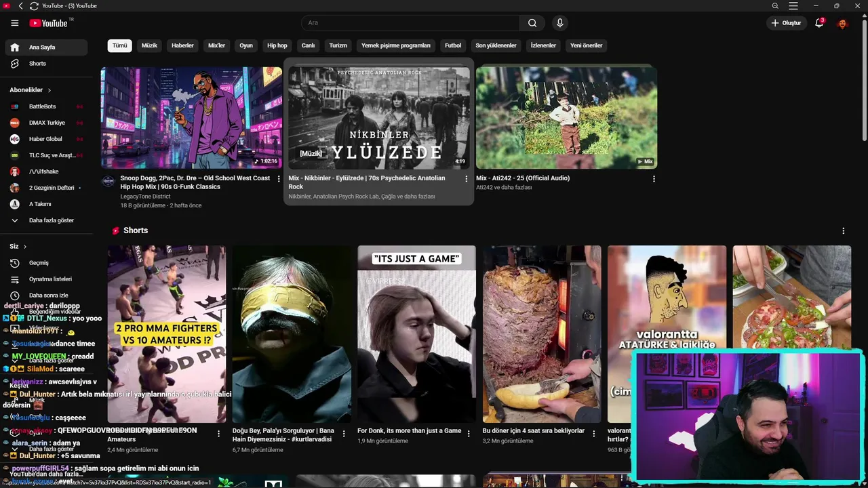Viewport: 868px width, 488px height.
Task: Select the Mix'ler filter chip
Action: click(x=216, y=46)
